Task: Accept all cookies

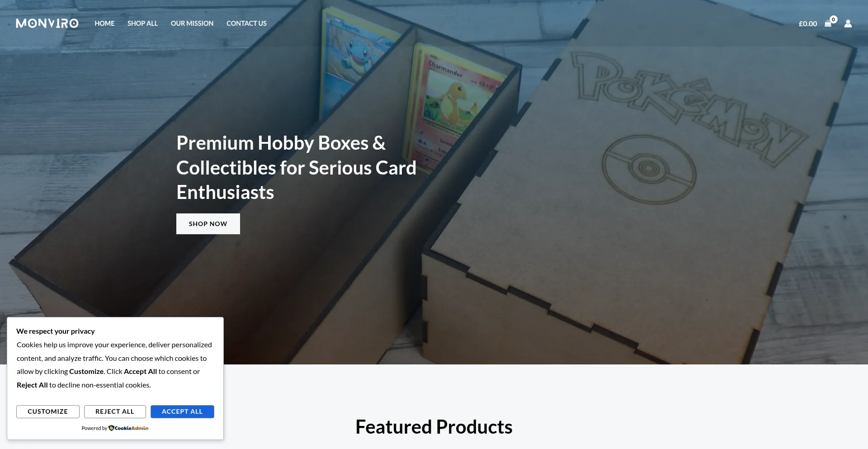Action: click(x=182, y=411)
